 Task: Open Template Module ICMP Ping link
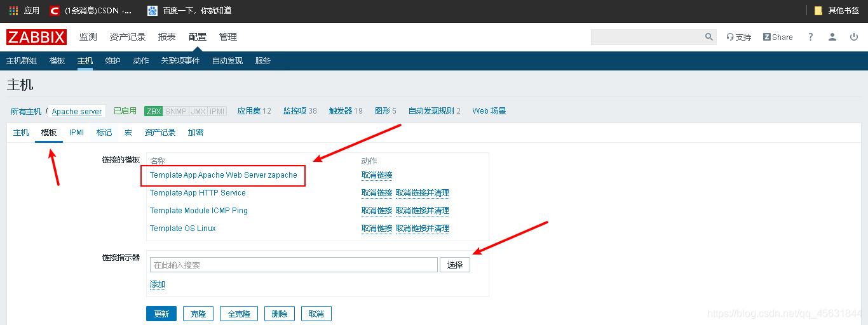[x=199, y=211]
